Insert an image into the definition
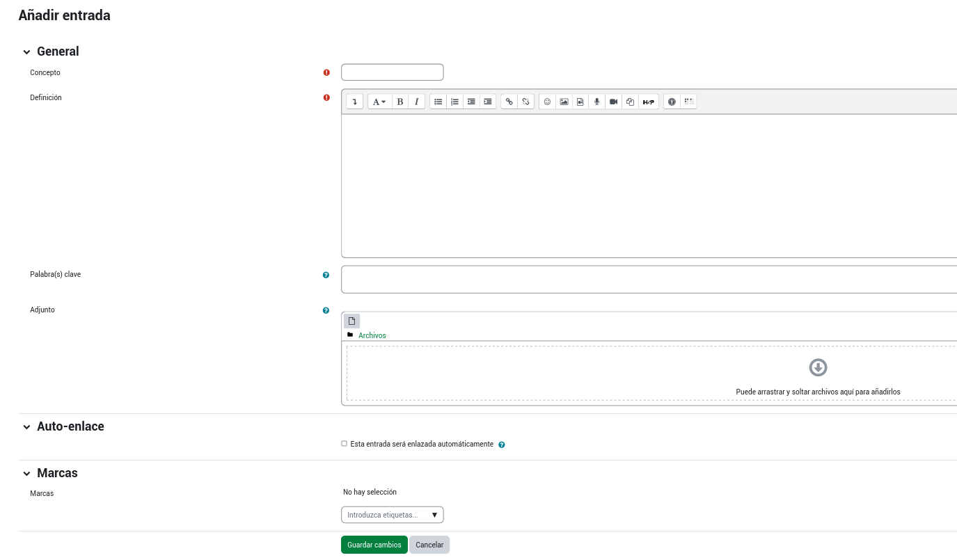Viewport: 957px width, 560px height. (x=564, y=102)
